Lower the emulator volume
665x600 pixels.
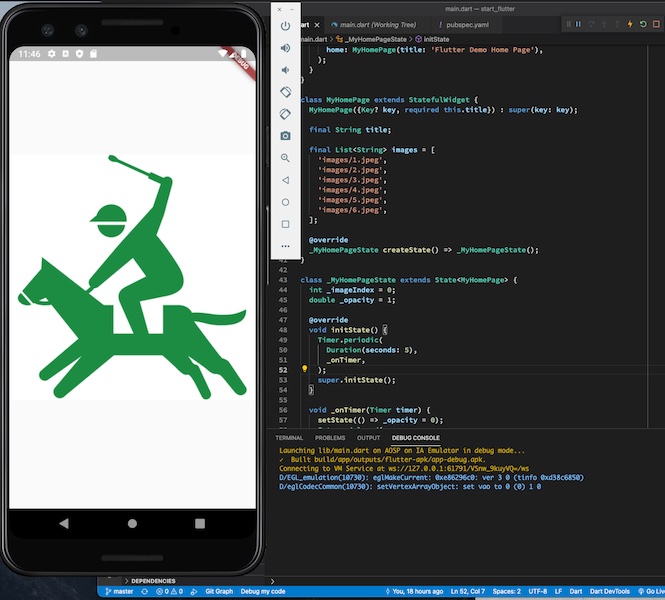285,70
